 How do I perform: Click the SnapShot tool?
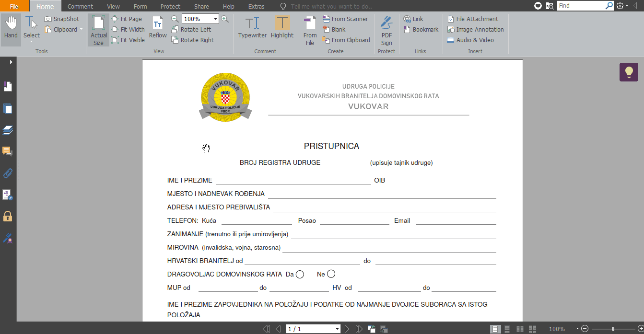click(x=62, y=19)
